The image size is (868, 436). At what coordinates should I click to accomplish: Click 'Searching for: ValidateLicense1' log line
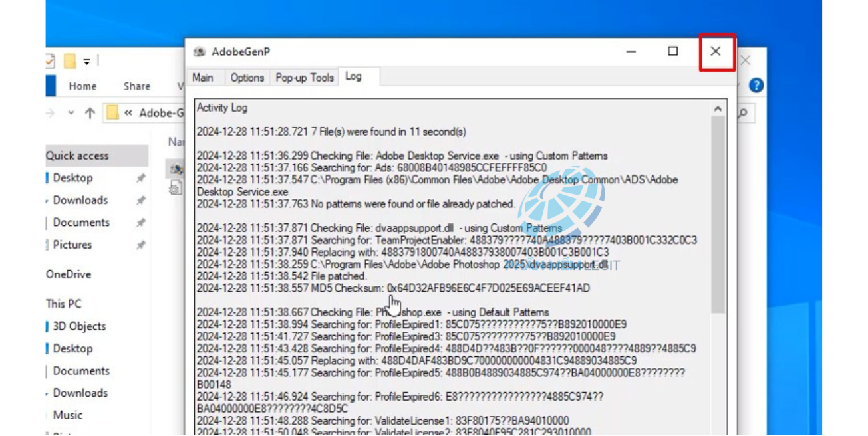click(382, 421)
